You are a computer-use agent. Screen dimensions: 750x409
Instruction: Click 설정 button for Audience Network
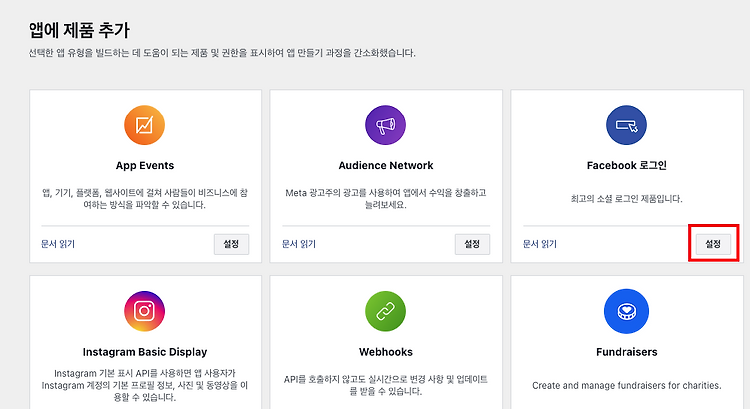click(x=472, y=244)
